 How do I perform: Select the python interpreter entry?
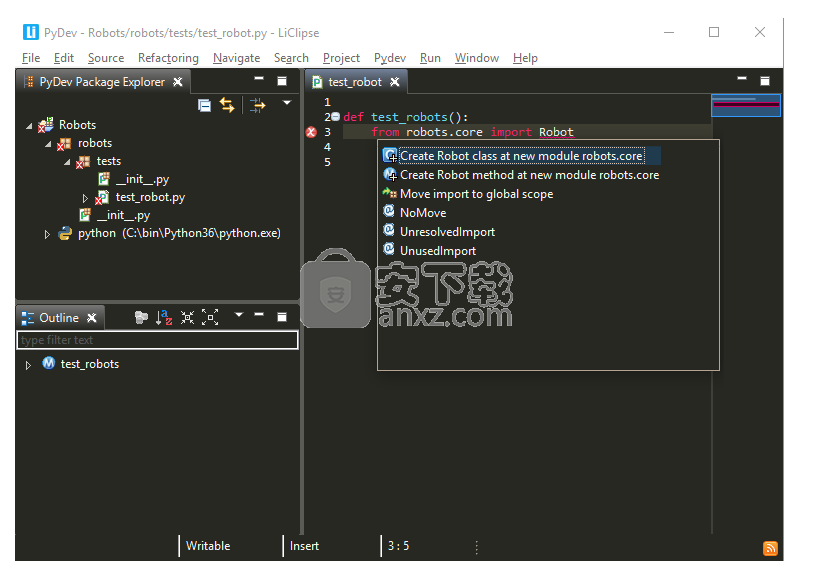click(x=179, y=233)
